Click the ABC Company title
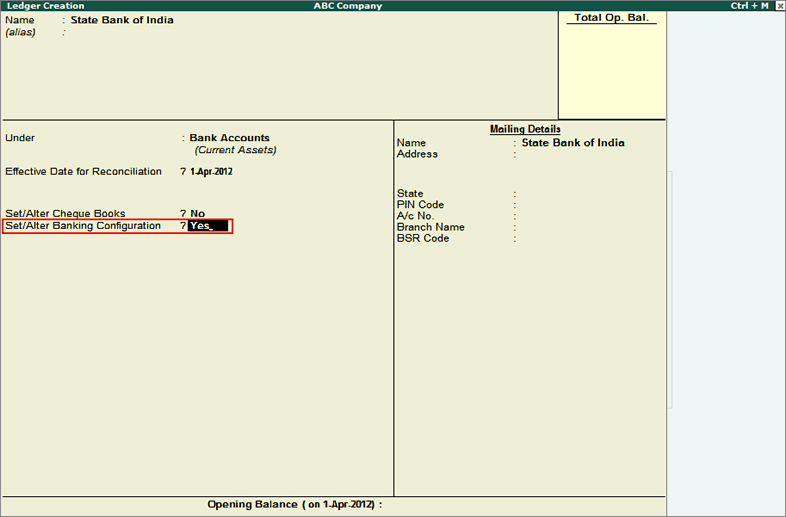786x517 pixels. click(348, 6)
